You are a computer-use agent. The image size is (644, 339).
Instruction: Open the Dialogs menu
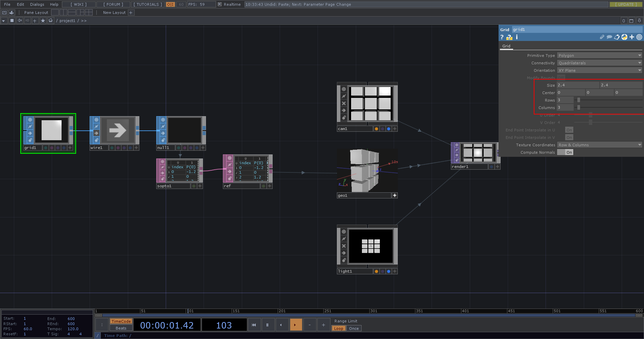[x=37, y=4]
